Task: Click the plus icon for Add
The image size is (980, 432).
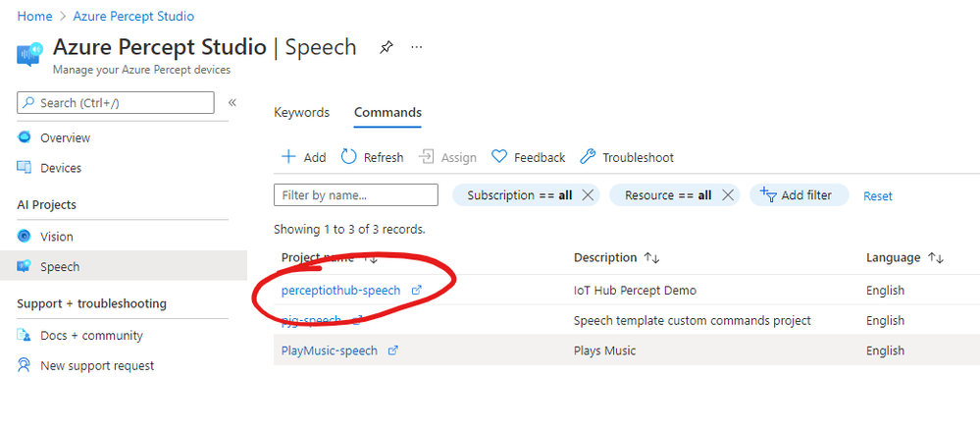Action: tap(288, 157)
